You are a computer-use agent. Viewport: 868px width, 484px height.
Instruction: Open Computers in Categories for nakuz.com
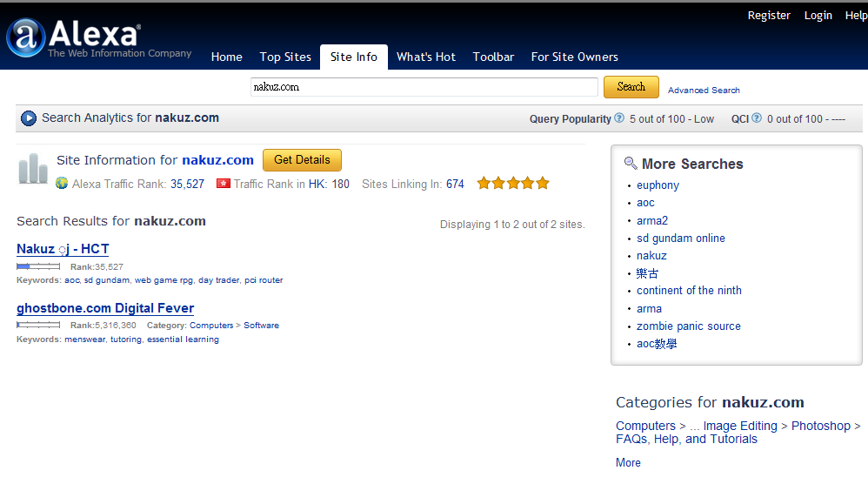coord(645,426)
